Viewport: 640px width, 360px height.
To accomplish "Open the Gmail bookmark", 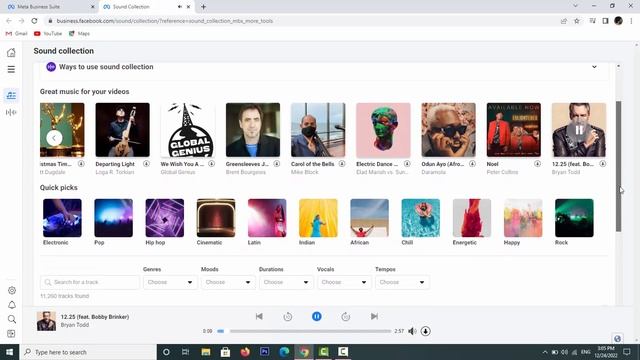I will pyautogui.click(x=16, y=33).
